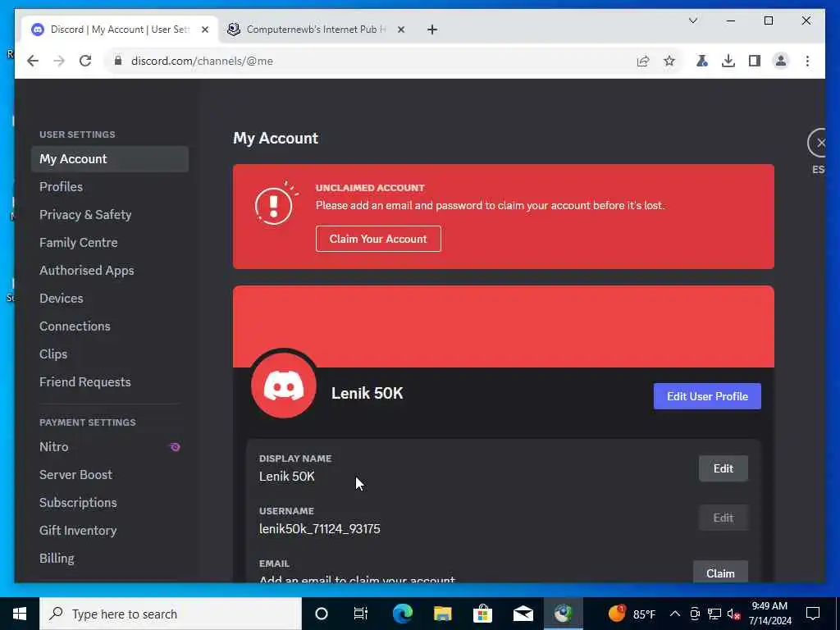Image resolution: width=840 pixels, height=630 pixels.
Task: Open Microsoft Store from taskbar
Action: coord(482,614)
